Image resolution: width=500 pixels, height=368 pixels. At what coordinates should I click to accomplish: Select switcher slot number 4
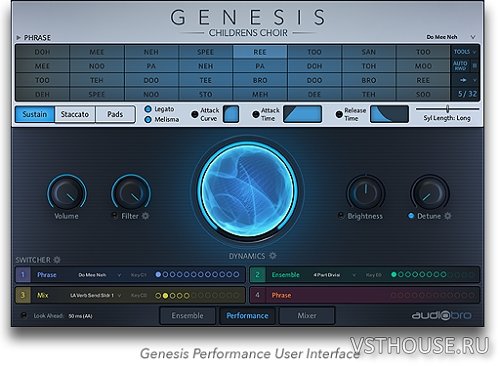257,295
